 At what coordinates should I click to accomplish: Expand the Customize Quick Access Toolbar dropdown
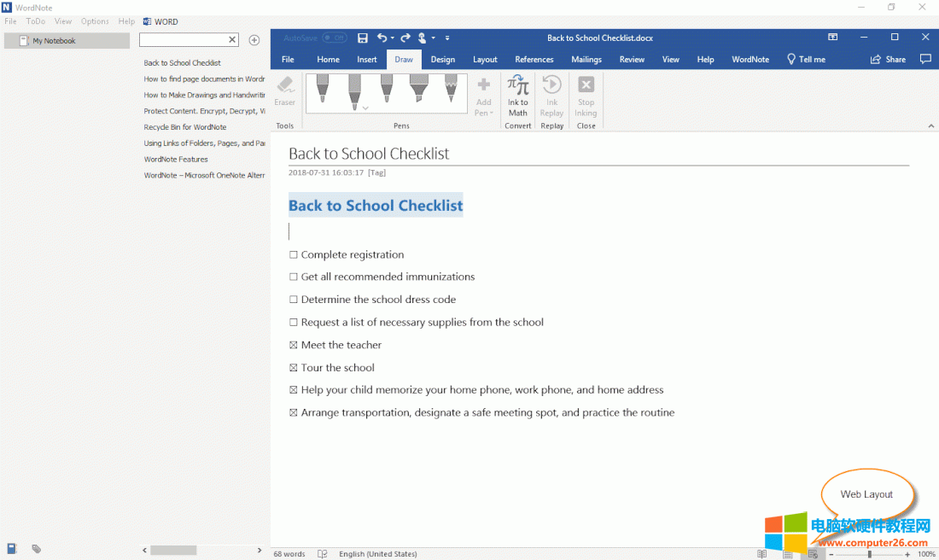[x=447, y=38]
